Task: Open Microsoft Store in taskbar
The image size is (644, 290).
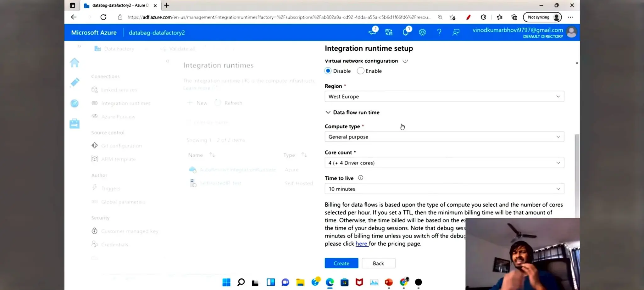Action: pyautogui.click(x=345, y=282)
